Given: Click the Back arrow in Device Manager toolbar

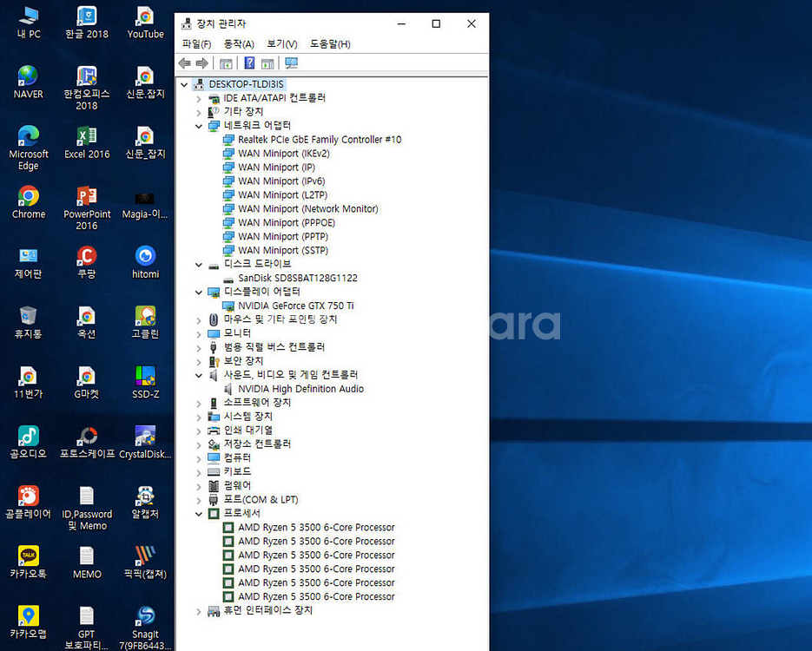Looking at the screenshot, I should click(x=184, y=63).
